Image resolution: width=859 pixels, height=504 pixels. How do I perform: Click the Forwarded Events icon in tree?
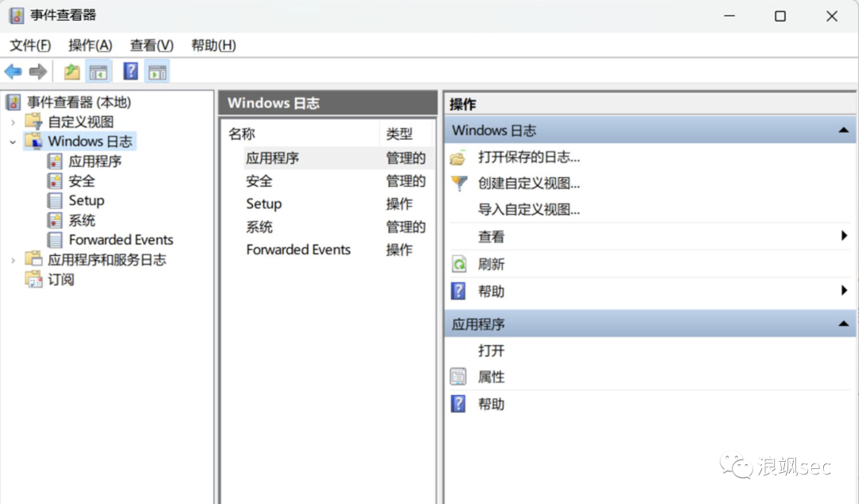[x=55, y=240]
